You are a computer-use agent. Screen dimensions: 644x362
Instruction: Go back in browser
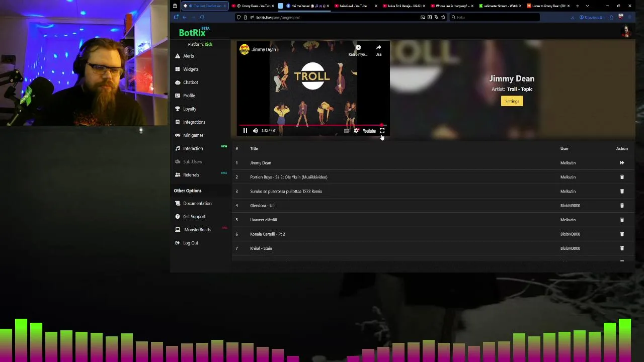point(184,17)
